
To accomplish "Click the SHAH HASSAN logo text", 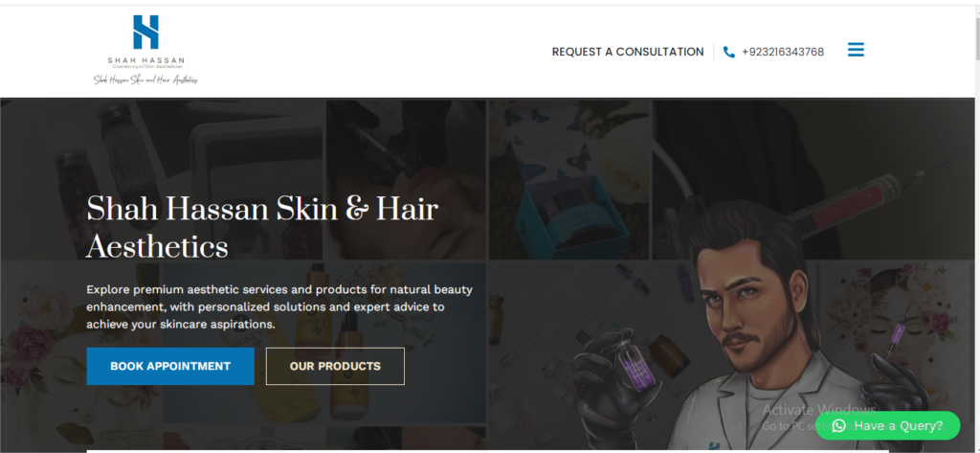I will point(145,60).
